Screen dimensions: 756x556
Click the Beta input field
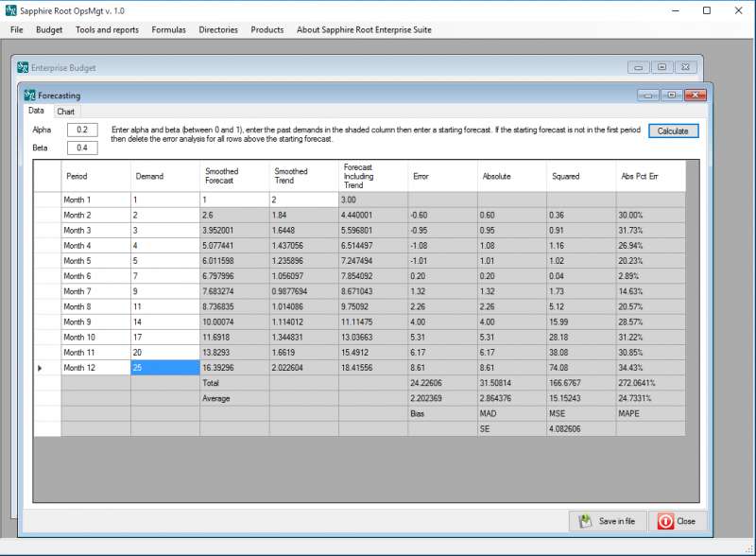point(82,148)
